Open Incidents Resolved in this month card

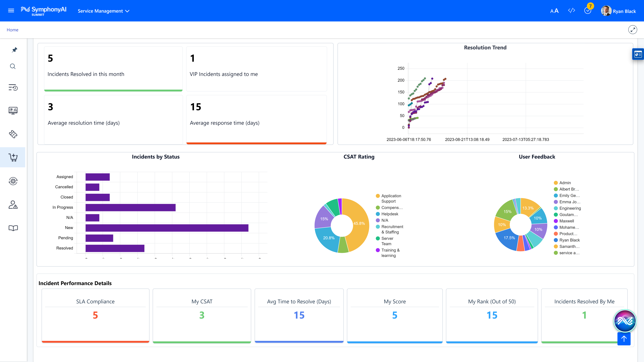coord(113,69)
